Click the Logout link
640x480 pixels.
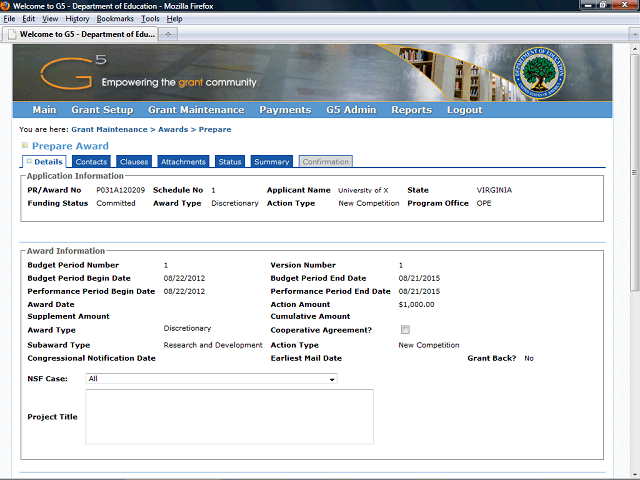[464, 110]
